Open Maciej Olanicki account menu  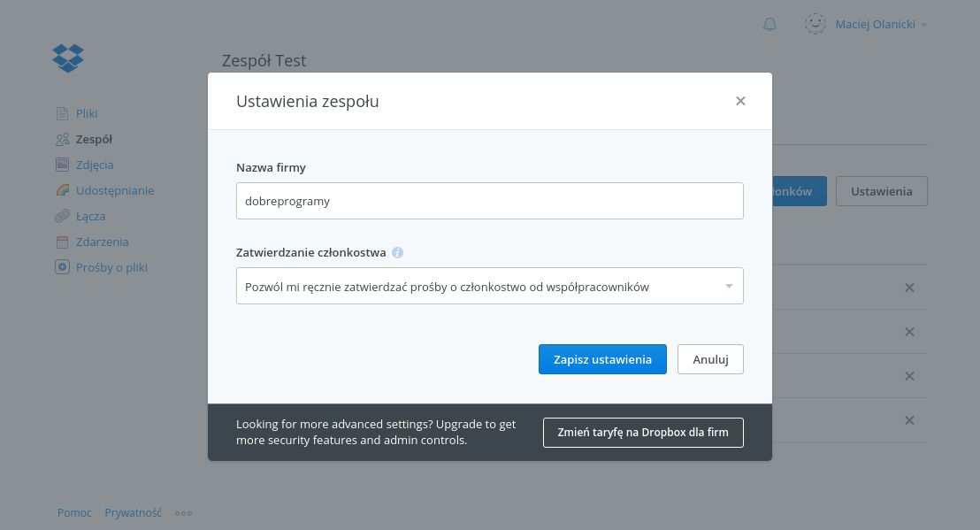(x=880, y=25)
